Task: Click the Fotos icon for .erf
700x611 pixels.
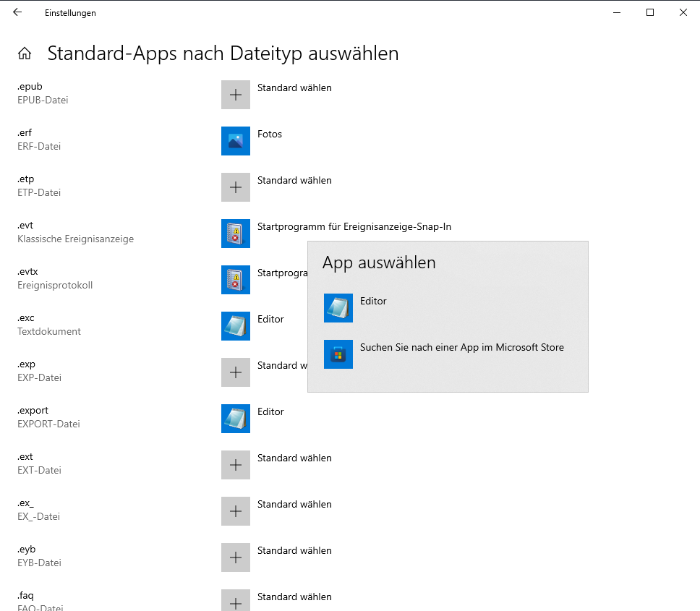Action: (236, 141)
